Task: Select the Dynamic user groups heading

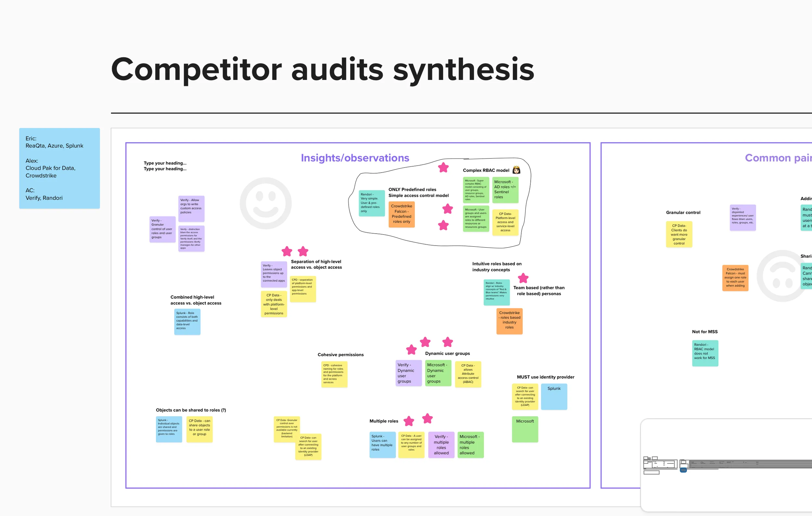Action: click(x=448, y=354)
